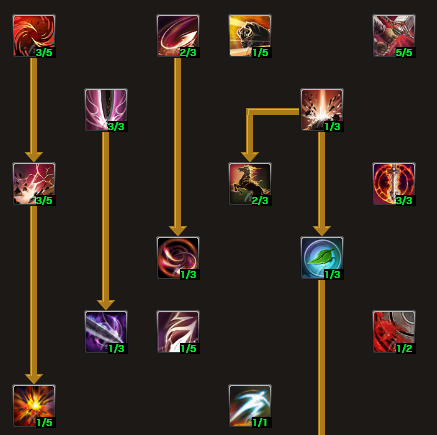Select the cracked lightning ground skill 3/5
The image size is (437, 435).
point(34,184)
